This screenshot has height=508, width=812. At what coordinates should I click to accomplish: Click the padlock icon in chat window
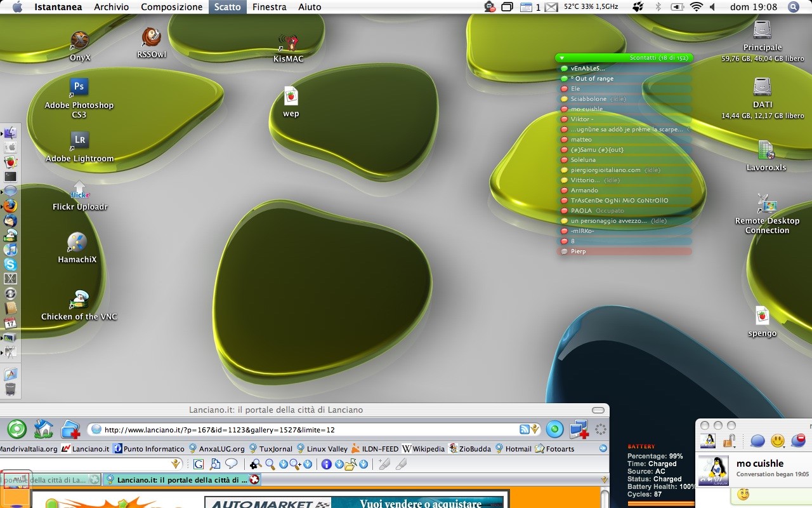coord(729,440)
